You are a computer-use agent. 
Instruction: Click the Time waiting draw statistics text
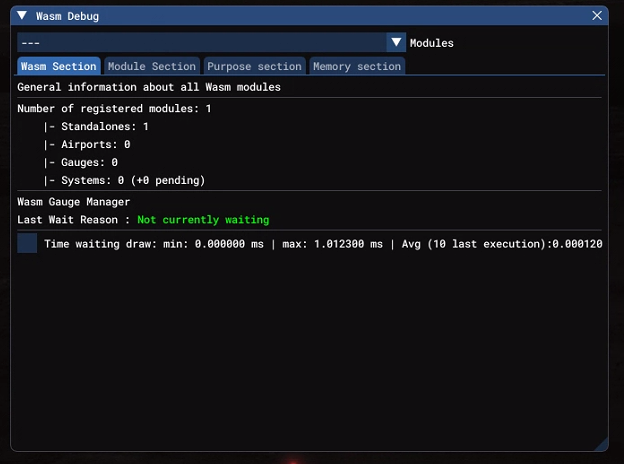(323, 243)
